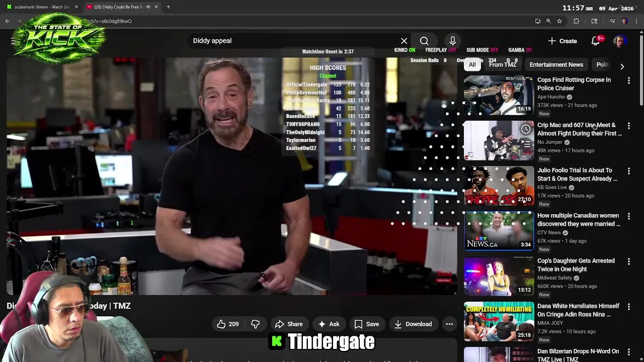
Task: Click the YouTube search magnifier button
Action: (x=424, y=41)
